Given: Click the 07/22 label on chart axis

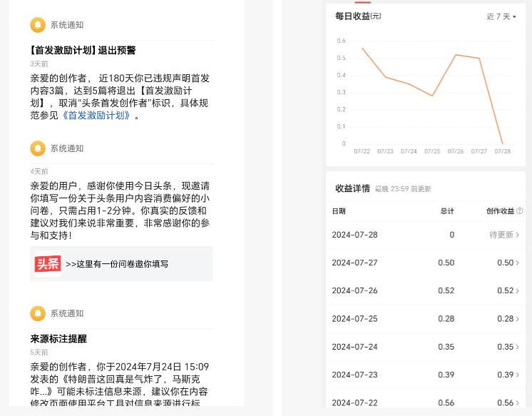Looking at the screenshot, I should 362,151.
